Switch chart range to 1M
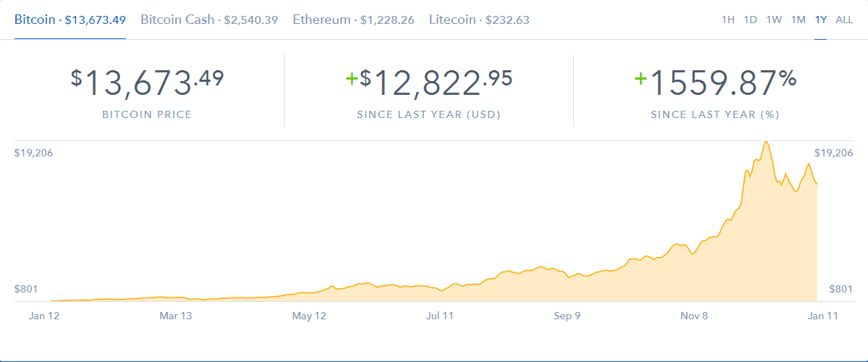 pyautogui.click(x=798, y=20)
